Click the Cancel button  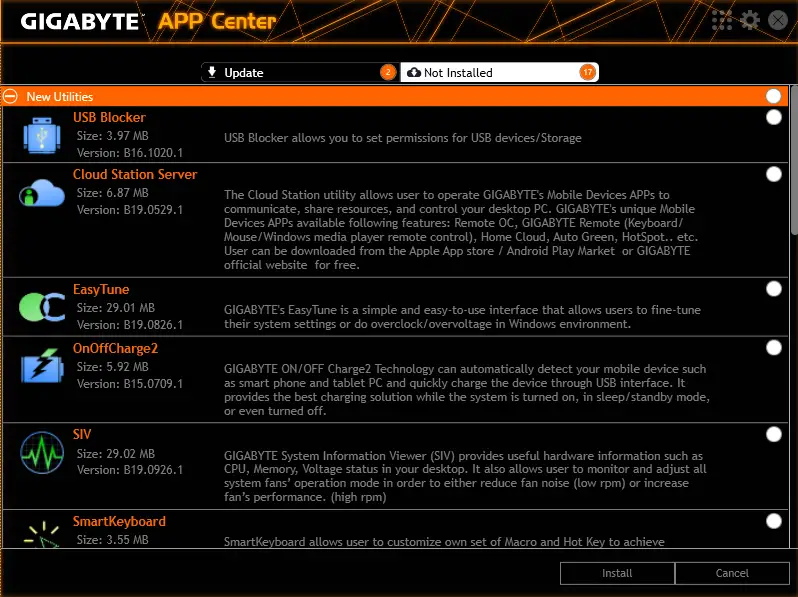click(x=732, y=573)
